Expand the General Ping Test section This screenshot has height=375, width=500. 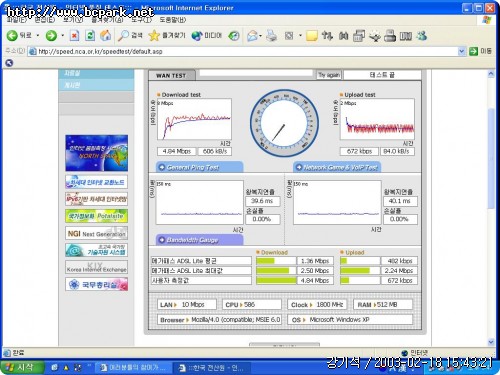click(199, 167)
